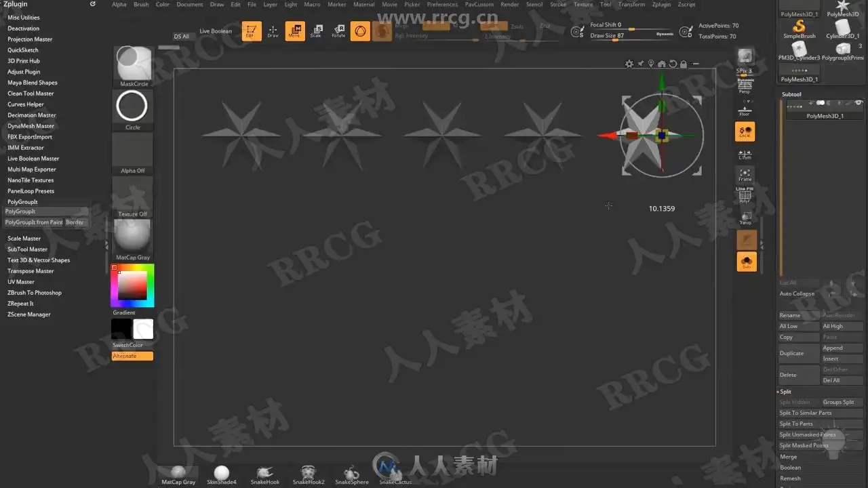Click the gizmo sticky pin icon
868x488 pixels.
640,64
